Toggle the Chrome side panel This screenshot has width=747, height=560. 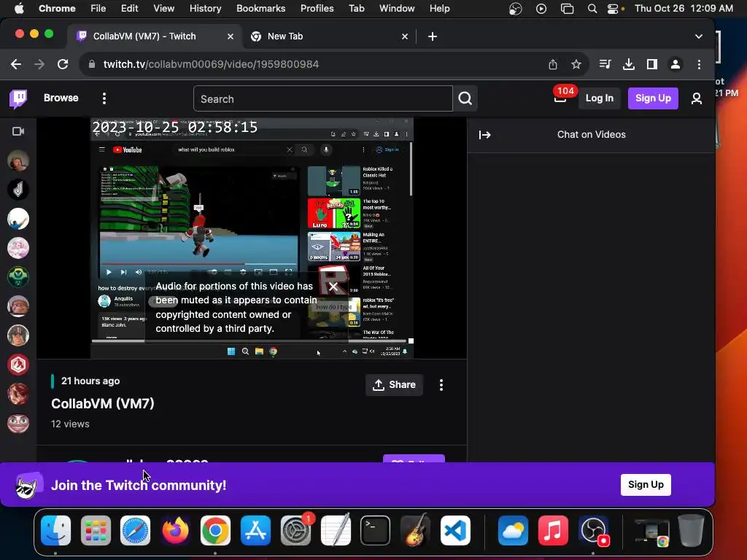click(x=651, y=64)
